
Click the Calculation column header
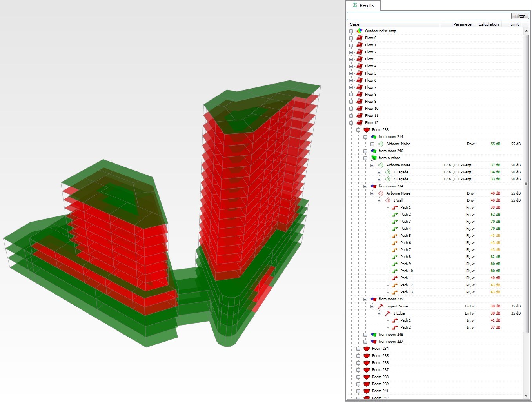coord(488,24)
